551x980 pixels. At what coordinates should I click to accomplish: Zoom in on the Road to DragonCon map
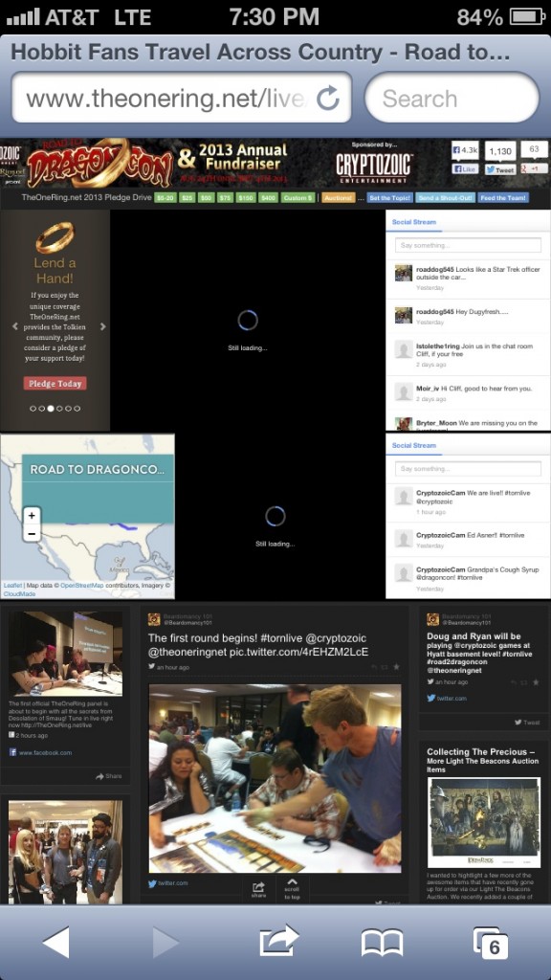click(x=32, y=516)
